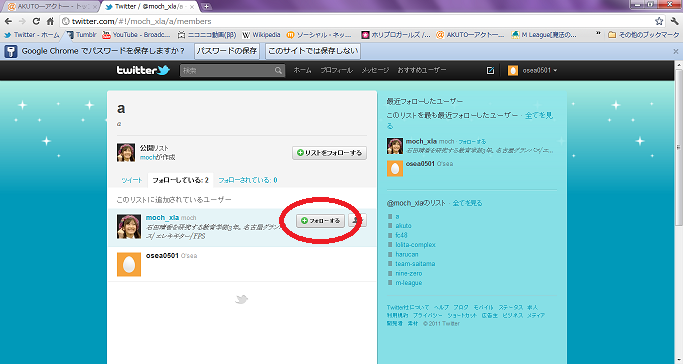Switch to the ツイート tab
The width and height of the screenshot is (683, 364).
pyautogui.click(x=132, y=180)
